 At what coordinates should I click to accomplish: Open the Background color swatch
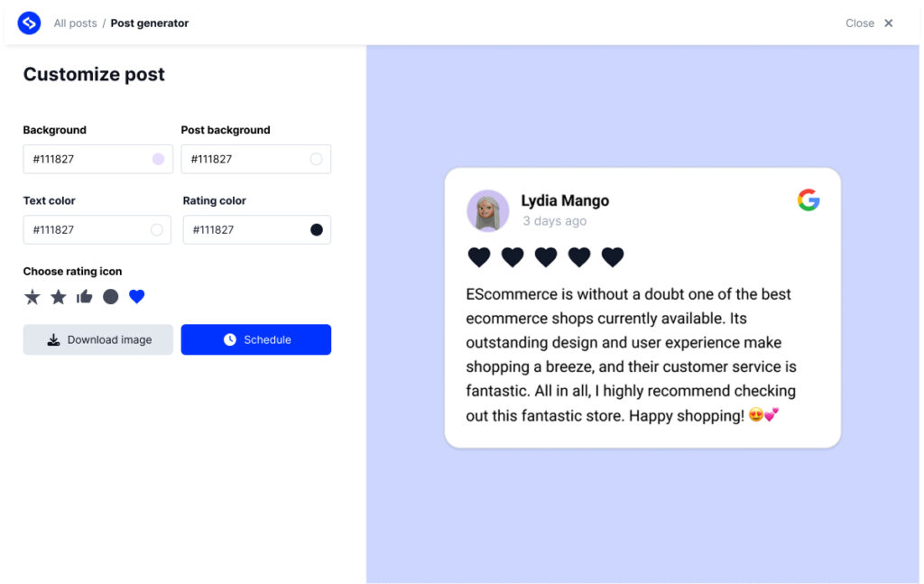tap(158, 159)
